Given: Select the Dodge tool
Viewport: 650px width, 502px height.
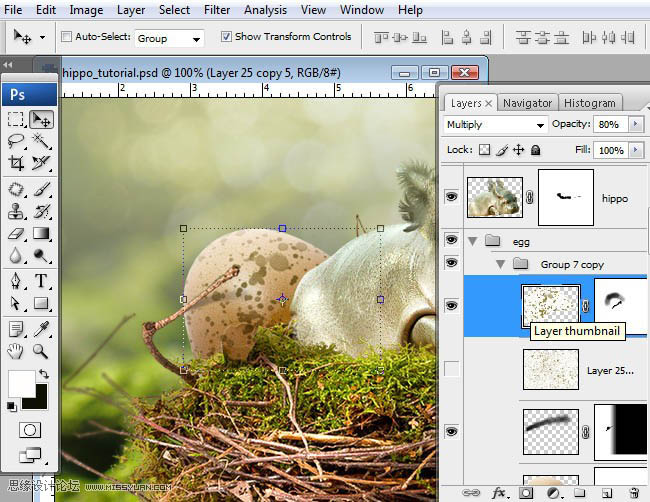Looking at the screenshot, I should pos(41,255).
